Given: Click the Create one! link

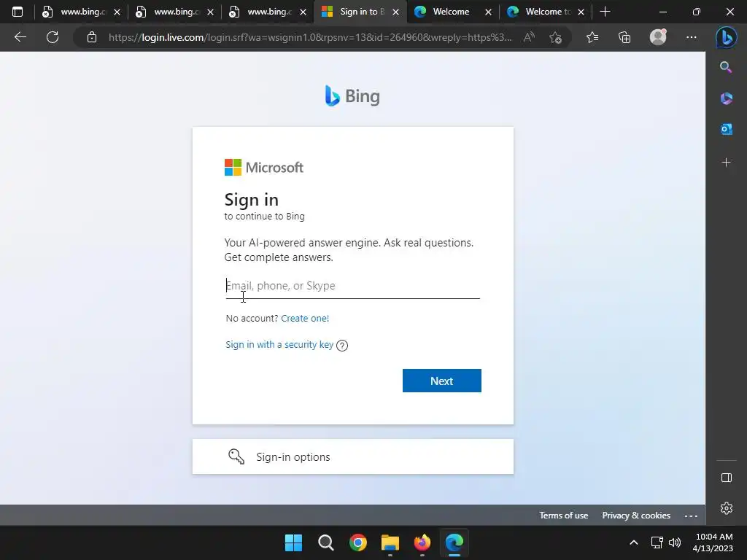Looking at the screenshot, I should [305, 319].
